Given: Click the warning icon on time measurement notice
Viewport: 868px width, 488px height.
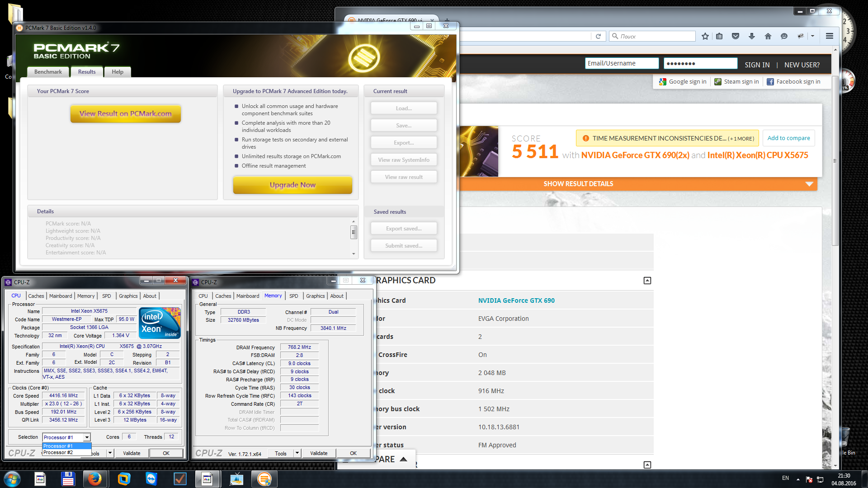Looking at the screenshot, I should coord(586,138).
